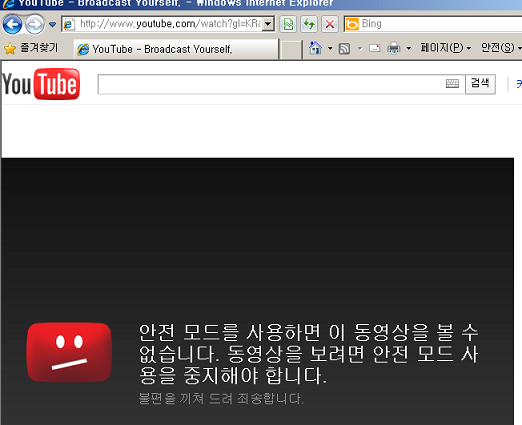The width and height of the screenshot is (522, 425).
Task: Click the 검색 search button
Action: [x=480, y=84]
